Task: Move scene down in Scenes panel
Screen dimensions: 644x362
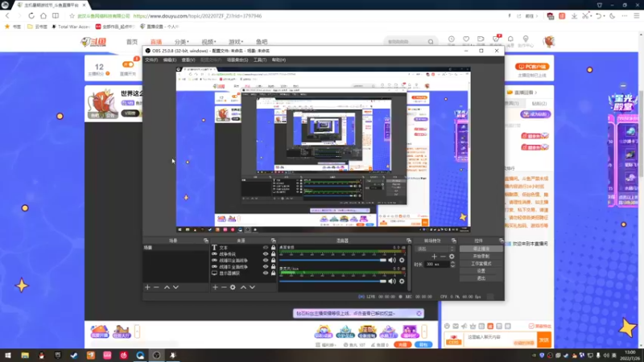Action: pos(175,287)
